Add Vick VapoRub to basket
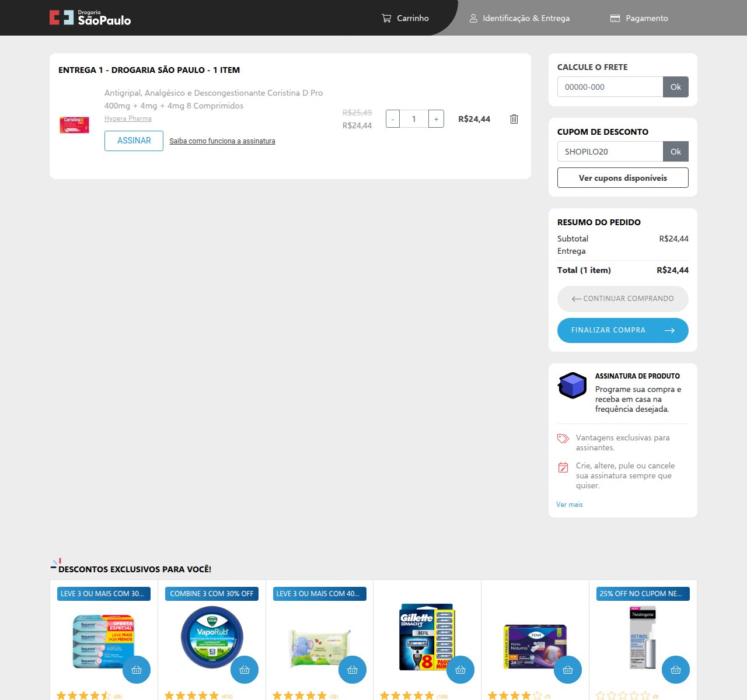Viewport: 747px width, 700px height. point(245,670)
